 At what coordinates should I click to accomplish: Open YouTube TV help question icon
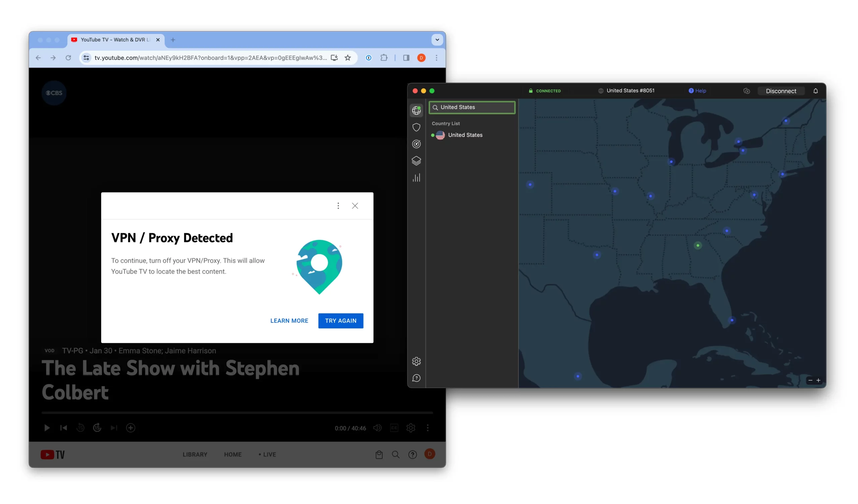click(412, 455)
